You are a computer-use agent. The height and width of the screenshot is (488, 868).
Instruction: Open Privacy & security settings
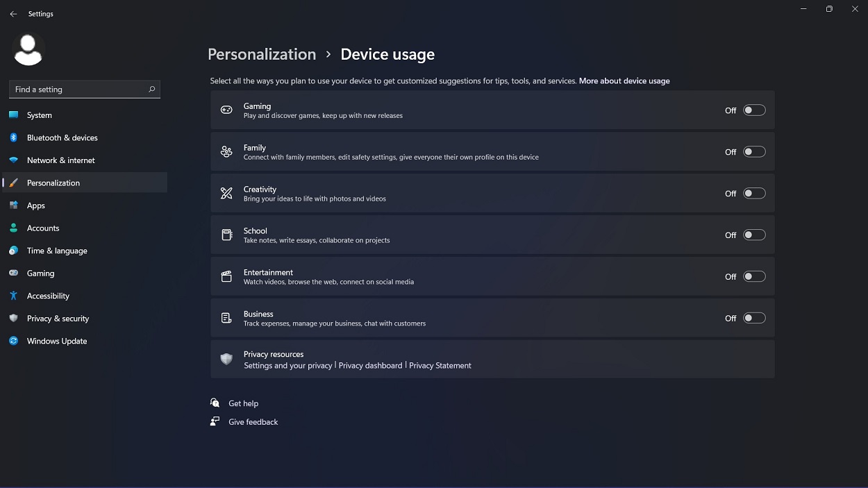[15, 319]
